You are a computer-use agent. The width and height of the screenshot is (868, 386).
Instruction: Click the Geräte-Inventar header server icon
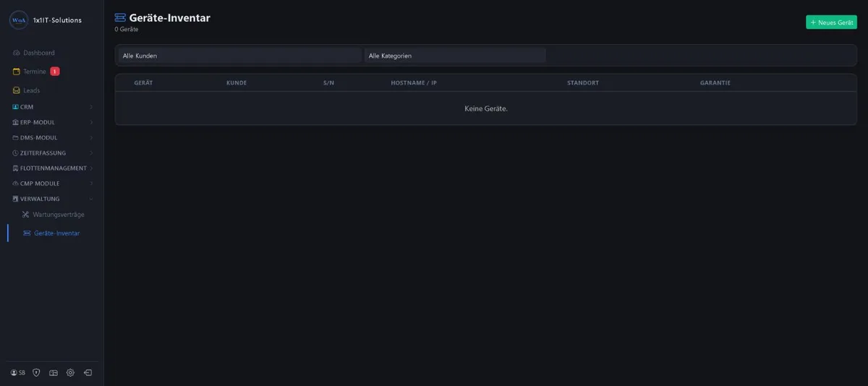click(x=120, y=17)
